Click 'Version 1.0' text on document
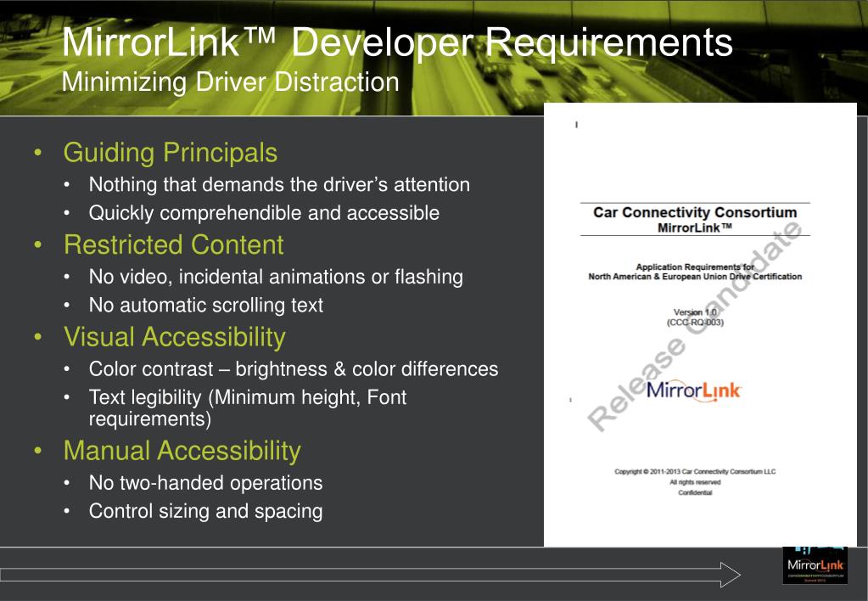The width and height of the screenshot is (868, 601). [695, 312]
